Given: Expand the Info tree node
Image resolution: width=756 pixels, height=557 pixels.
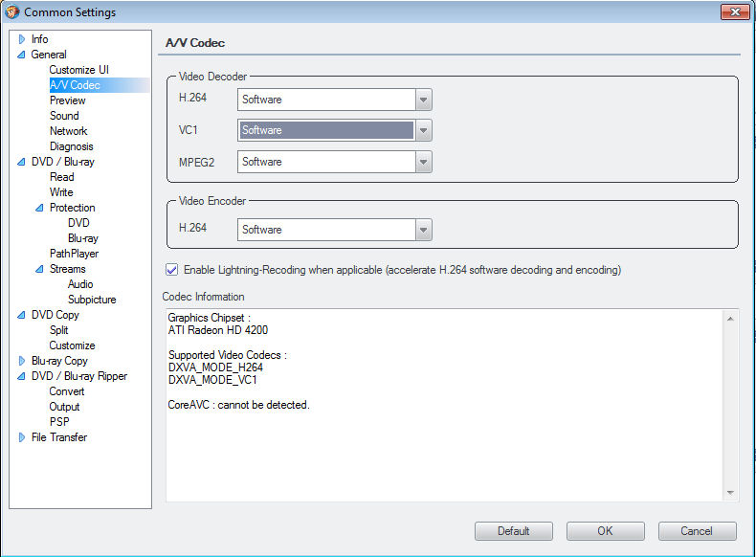Looking at the screenshot, I should click(22, 39).
